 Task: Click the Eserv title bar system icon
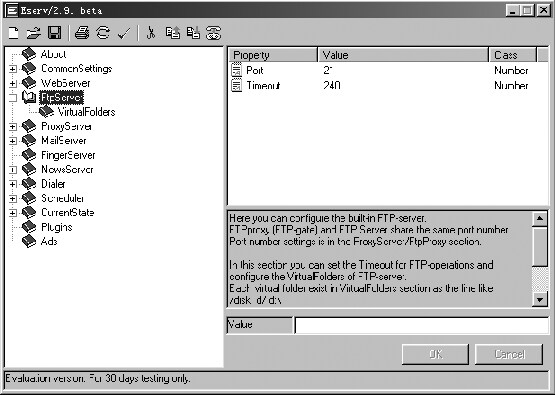click(x=12, y=10)
